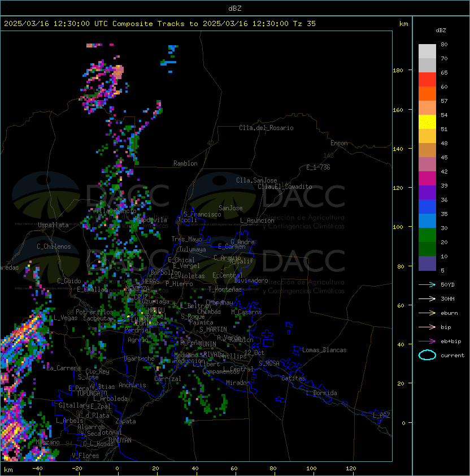Viewport: 470px width, 476px height.
Task: Click the 'Catitas' map label
Action: point(293,378)
